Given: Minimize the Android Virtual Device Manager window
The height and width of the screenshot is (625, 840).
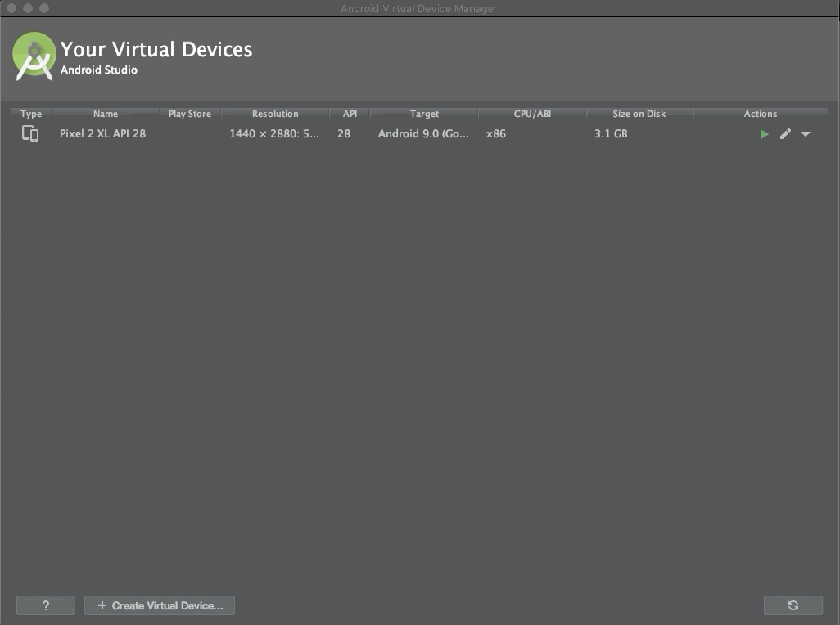Looking at the screenshot, I should pos(28,8).
